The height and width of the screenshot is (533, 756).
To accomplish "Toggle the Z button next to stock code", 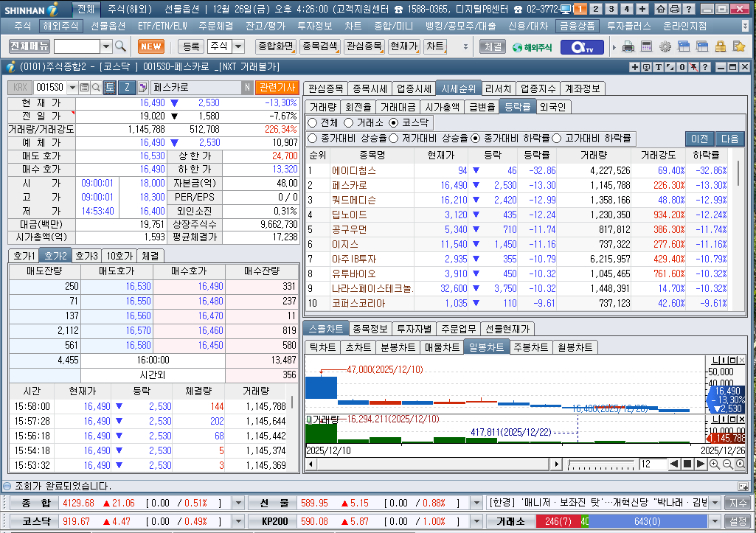I will [128, 87].
